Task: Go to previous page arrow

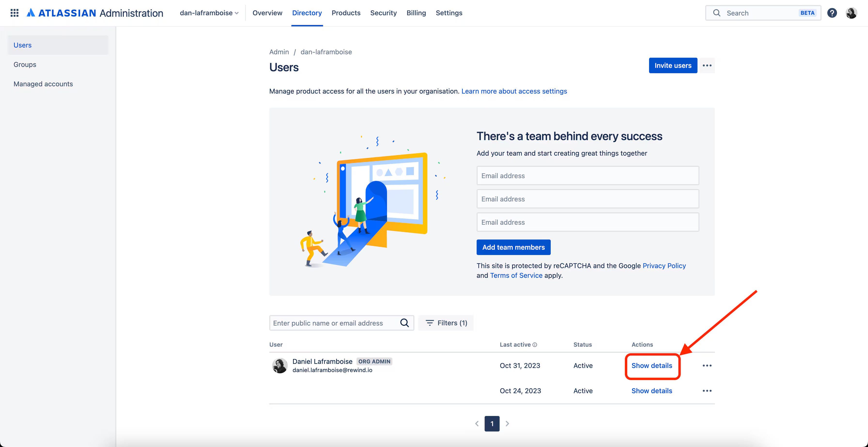Action: coord(477,423)
